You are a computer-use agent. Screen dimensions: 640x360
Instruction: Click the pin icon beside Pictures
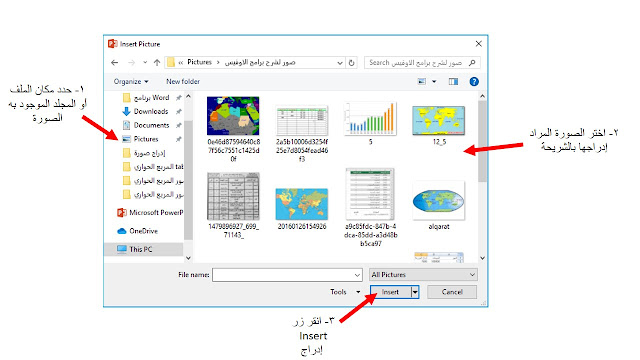178,139
